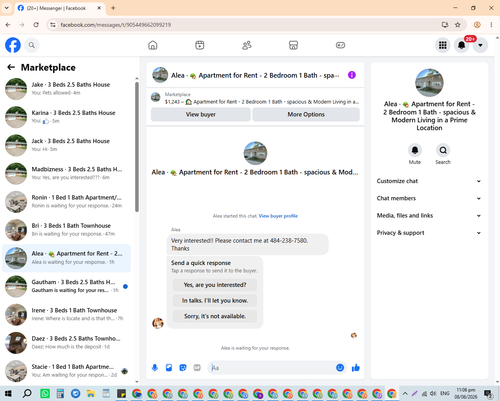This screenshot has width=500, height=401.
Task: Open the tab search dropdown arrow
Action: [6, 8]
